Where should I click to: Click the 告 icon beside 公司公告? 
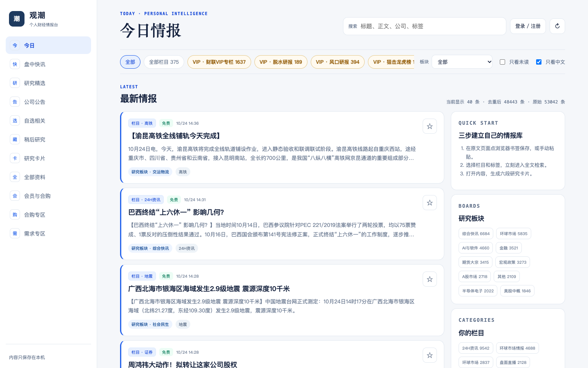tap(15, 102)
